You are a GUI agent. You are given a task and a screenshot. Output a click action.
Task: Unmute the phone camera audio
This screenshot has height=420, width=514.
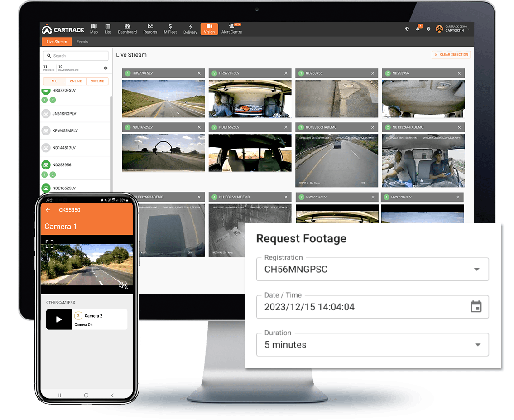click(123, 285)
